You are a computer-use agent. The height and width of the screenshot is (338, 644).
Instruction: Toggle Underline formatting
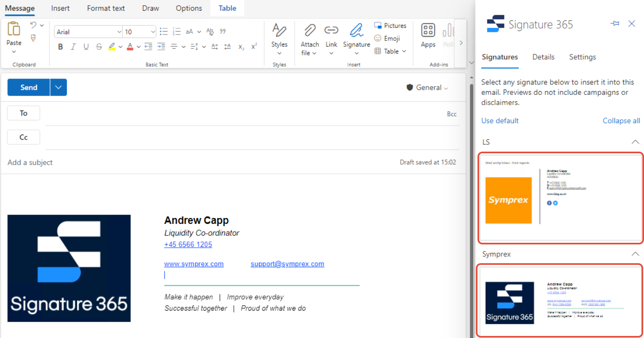point(86,47)
